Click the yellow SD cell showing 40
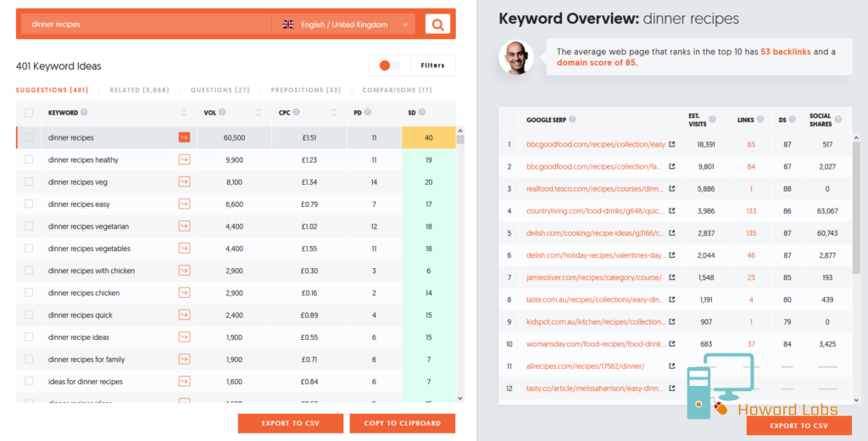 pos(428,137)
